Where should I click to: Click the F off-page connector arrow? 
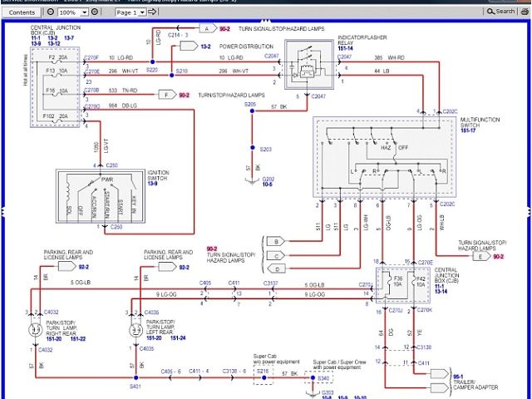(168, 95)
